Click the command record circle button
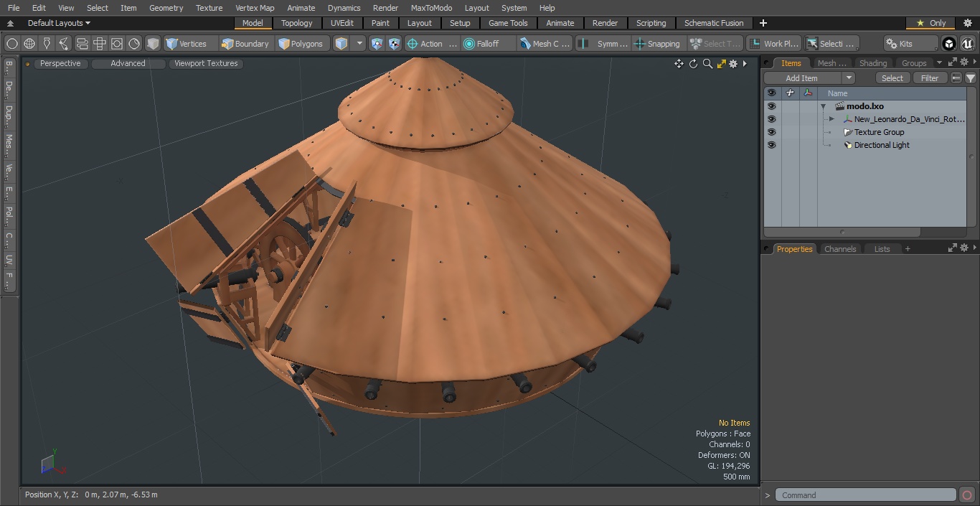The width and height of the screenshot is (980, 506). click(x=967, y=495)
